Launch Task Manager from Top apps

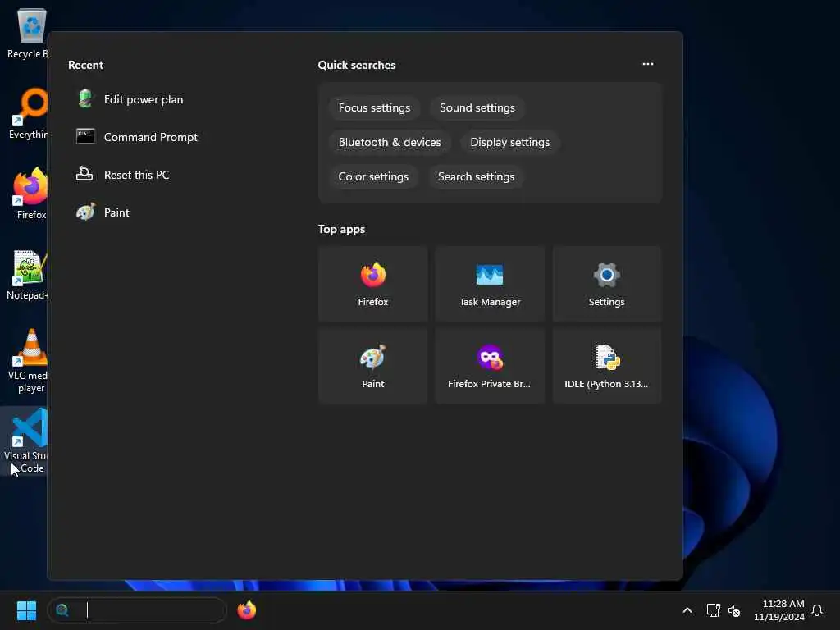(x=490, y=284)
